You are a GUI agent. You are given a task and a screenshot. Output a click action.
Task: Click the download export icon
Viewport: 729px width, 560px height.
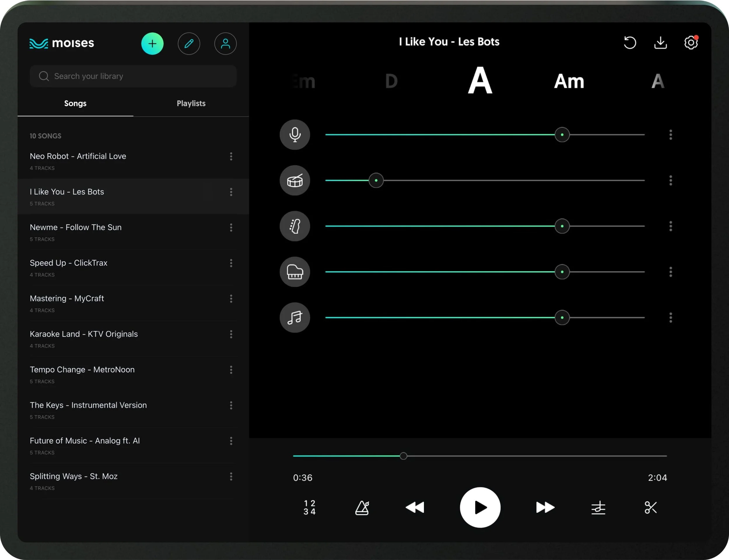(x=660, y=43)
